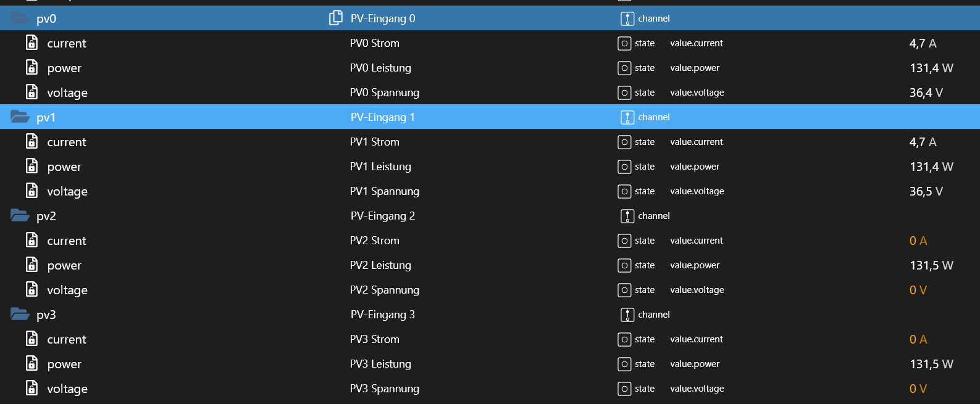Click the file icon of pv3 voltage

[31, 388]
